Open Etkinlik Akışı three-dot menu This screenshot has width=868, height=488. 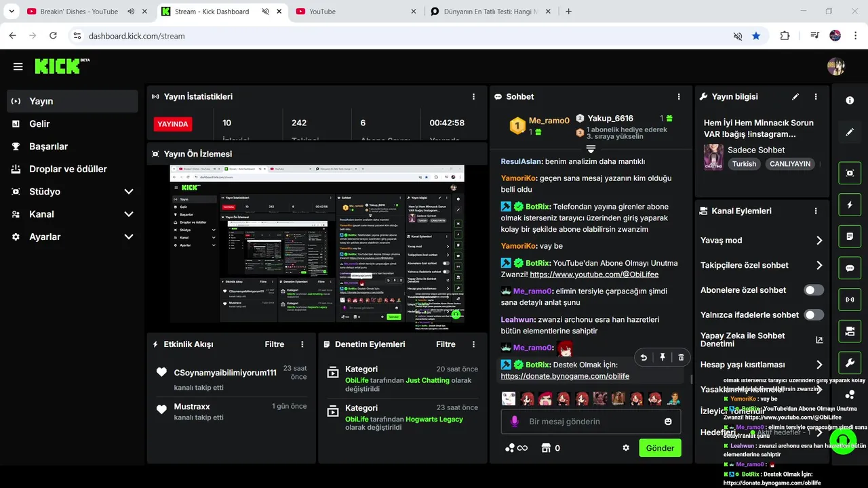tap(302, 344)
